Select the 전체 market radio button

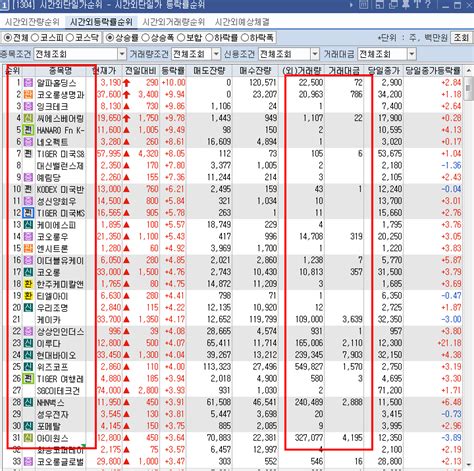(x=7, y=38)
